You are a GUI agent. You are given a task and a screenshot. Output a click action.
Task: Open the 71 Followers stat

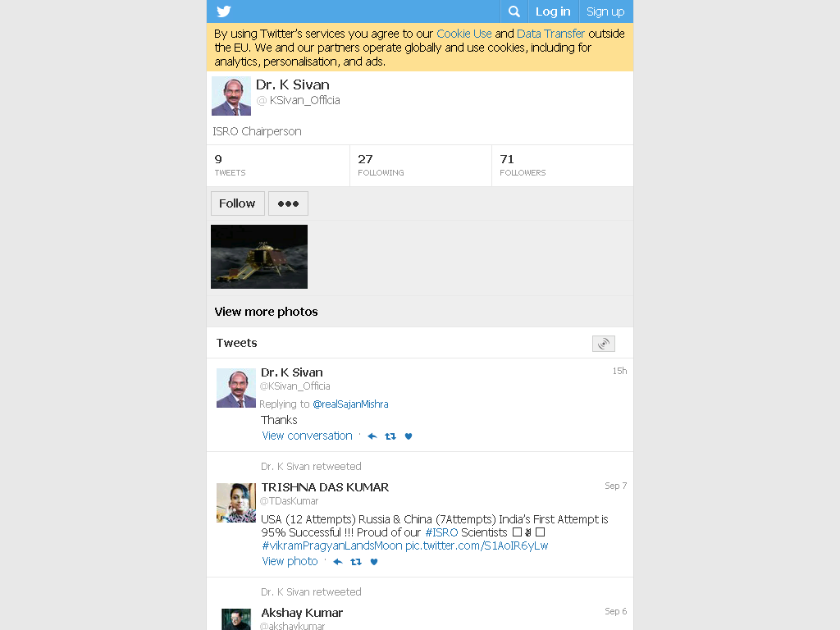563,166
